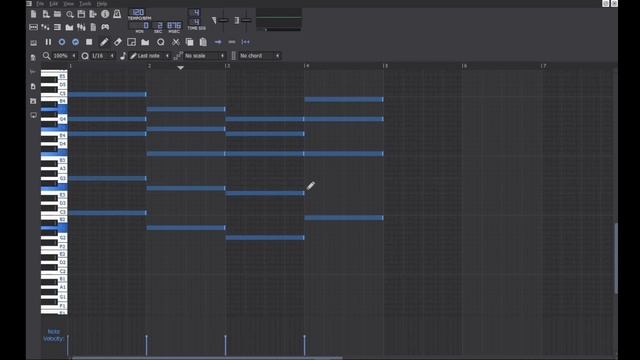
Task: Select the Erase mode tool
Action: click(118, 42)
